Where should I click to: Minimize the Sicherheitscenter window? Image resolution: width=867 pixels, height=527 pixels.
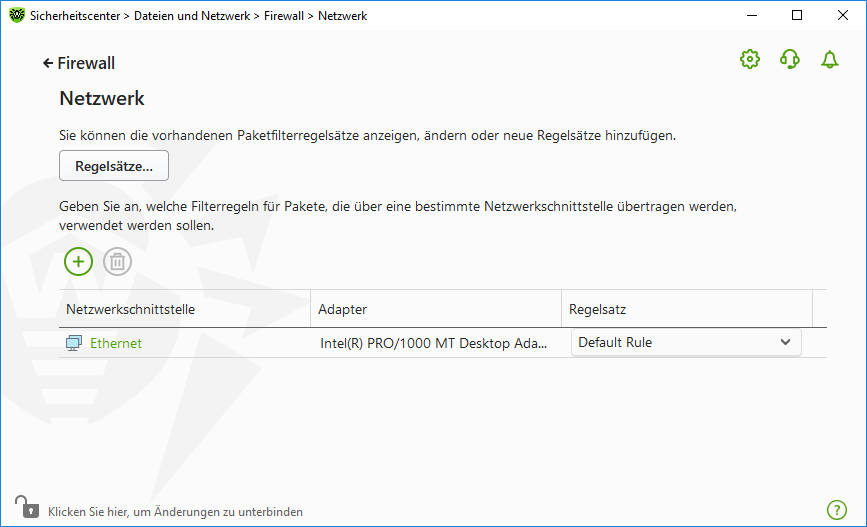pyautogui.click(x=750, y=15)
